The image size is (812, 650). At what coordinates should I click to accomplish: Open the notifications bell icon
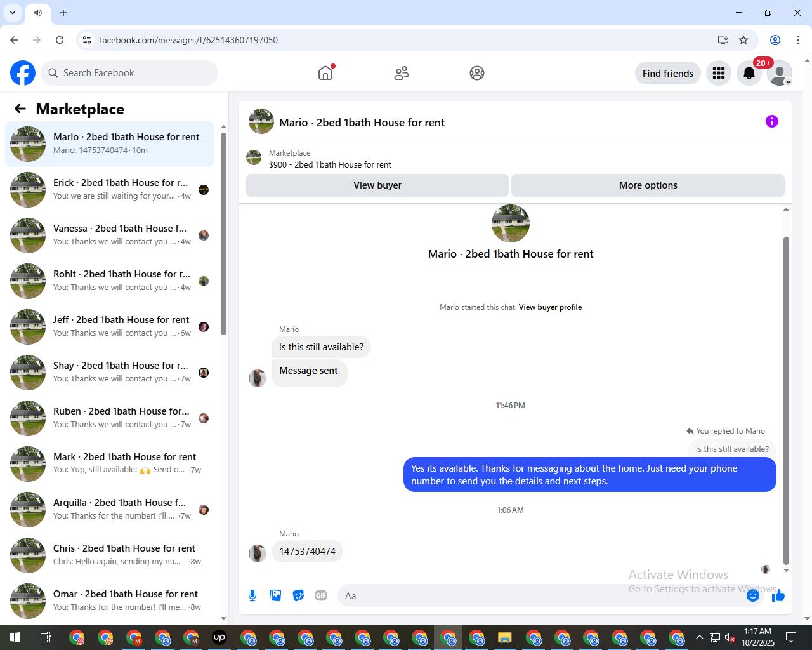749,73
